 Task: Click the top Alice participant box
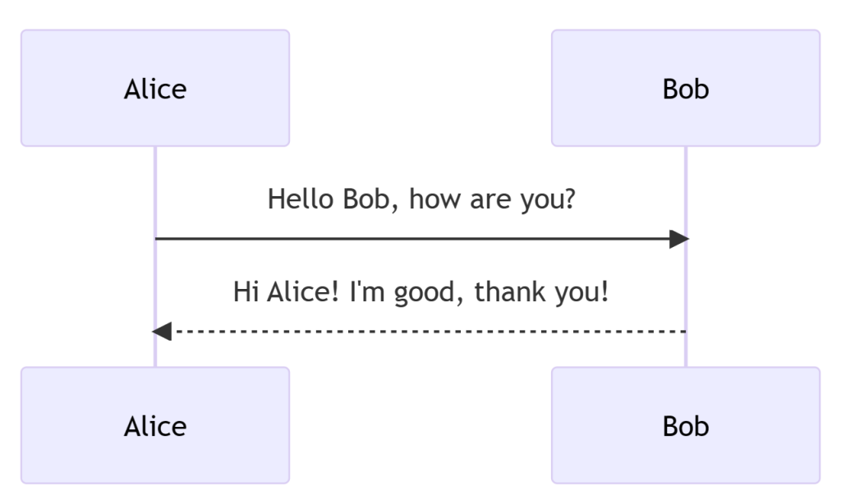coord(155,88)
